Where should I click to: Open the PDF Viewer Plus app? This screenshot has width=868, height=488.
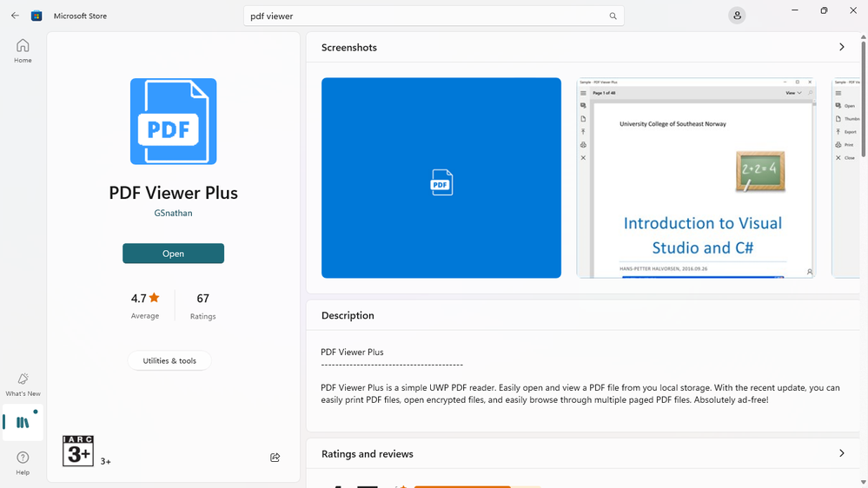pos(173,254)
